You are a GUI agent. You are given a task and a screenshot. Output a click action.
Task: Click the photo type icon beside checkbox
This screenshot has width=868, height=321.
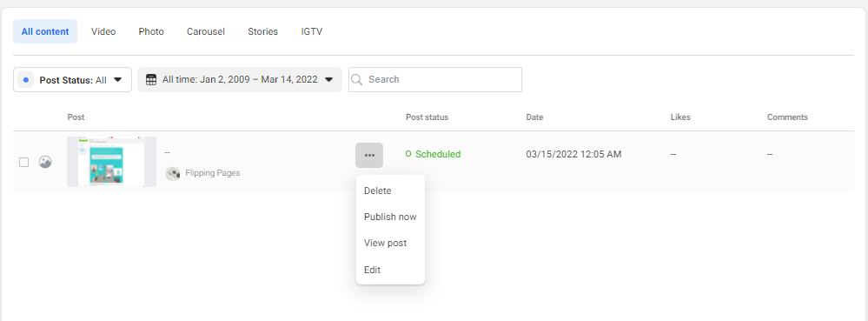pos(45,162)
